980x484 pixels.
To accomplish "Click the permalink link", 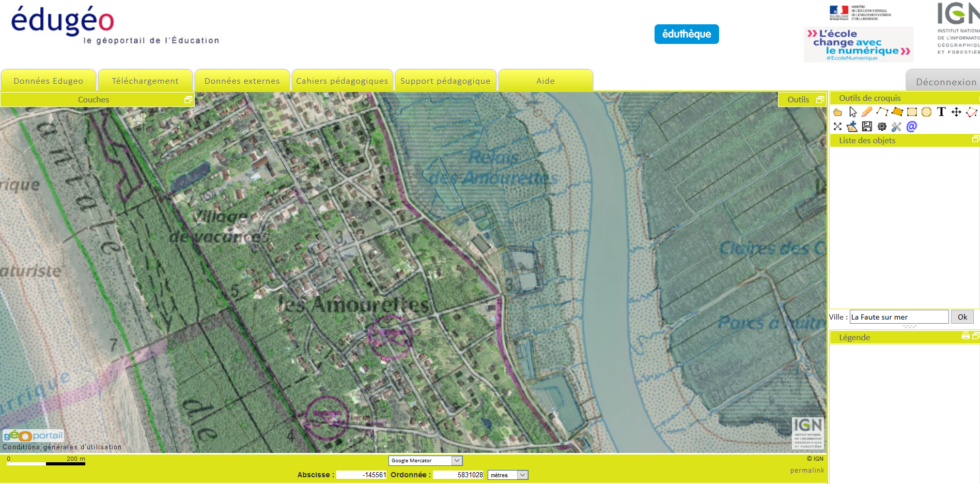I will pyautogui.click(x=807, y=471).
